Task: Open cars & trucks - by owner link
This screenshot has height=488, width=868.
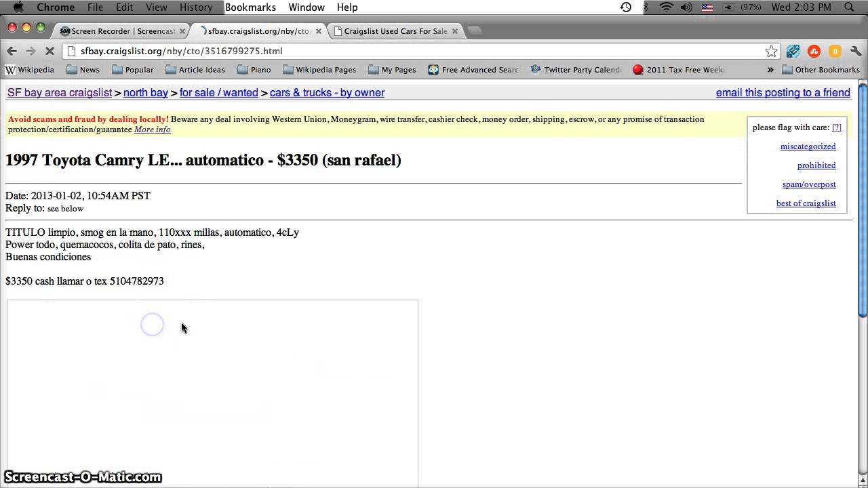Action: [x=327, y=93]
